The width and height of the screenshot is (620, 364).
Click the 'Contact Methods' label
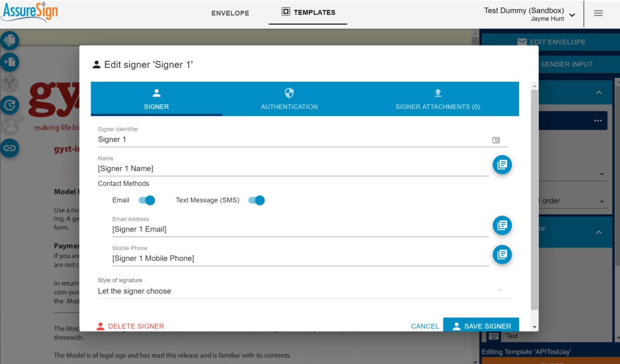tap(123, 183)
